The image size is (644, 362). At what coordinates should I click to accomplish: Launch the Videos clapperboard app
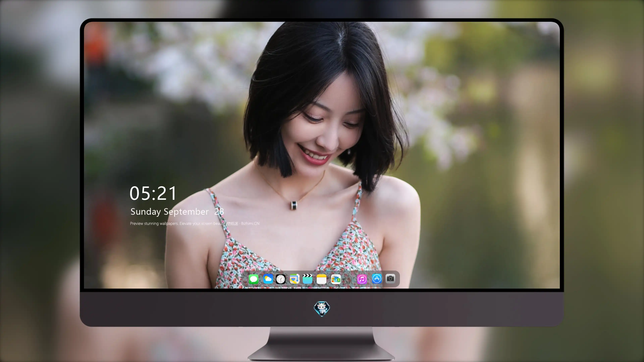(308, 279)
